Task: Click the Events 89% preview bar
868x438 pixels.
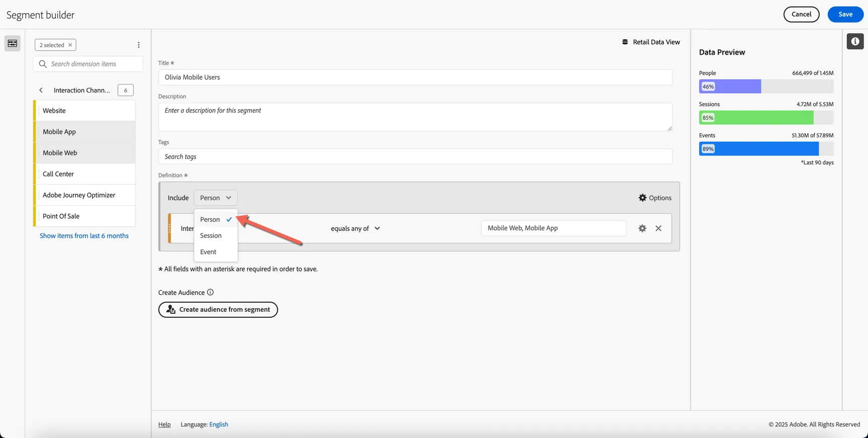Action: [766, 149]
